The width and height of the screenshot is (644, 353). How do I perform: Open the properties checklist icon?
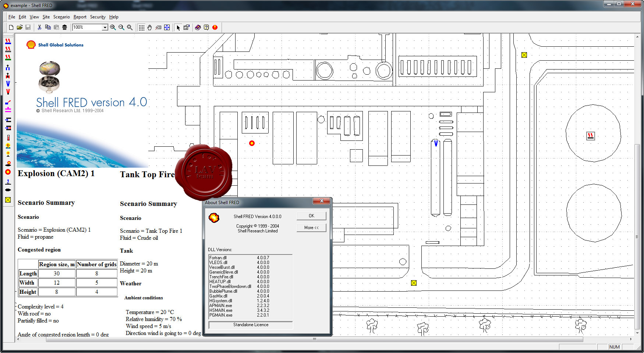187,27
